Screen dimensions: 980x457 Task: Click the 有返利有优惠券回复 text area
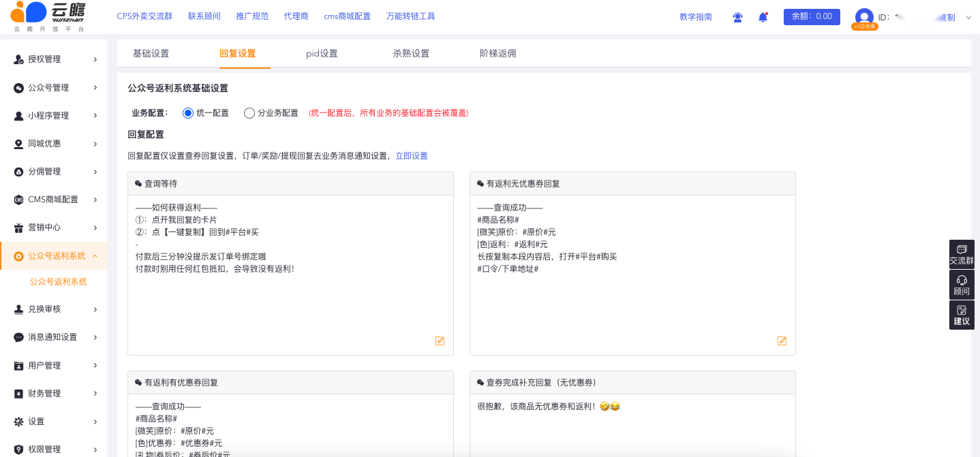(x=290, y=426)
